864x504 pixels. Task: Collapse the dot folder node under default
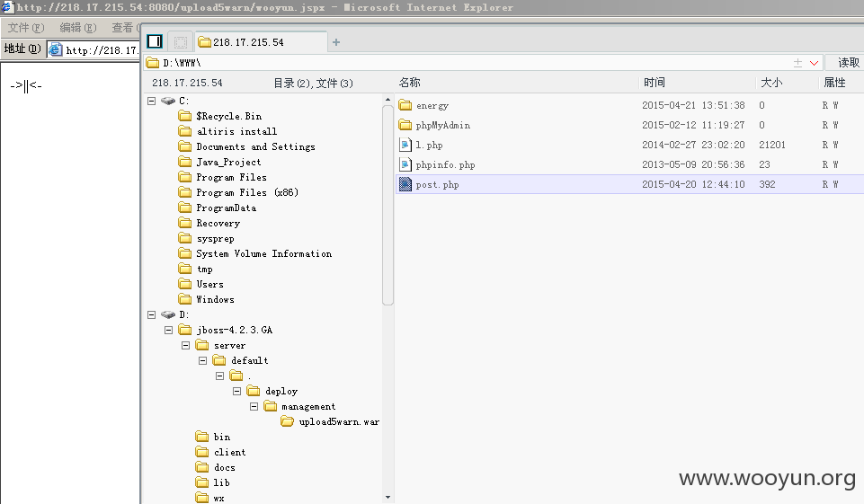[x=220, y=376]
